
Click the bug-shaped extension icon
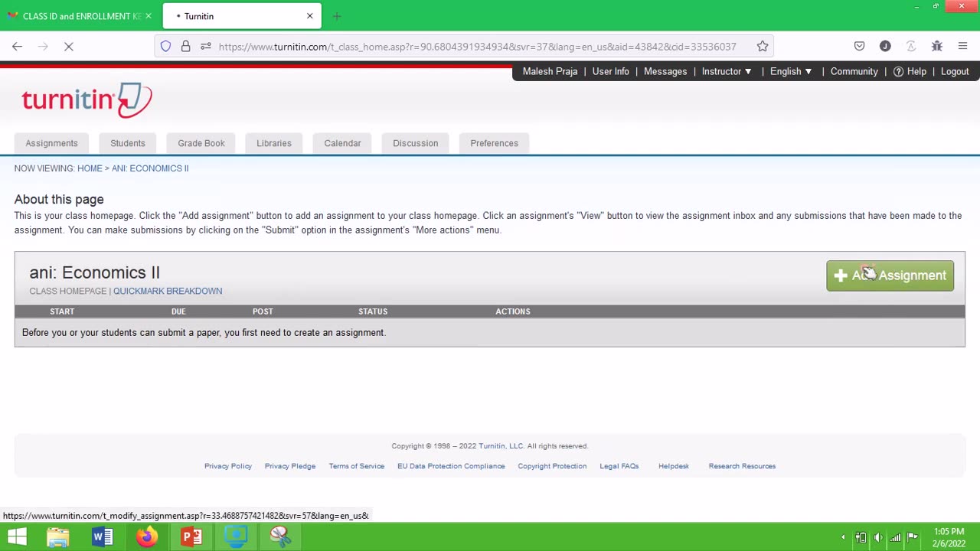pyautogui.click(x=936, y=47)
